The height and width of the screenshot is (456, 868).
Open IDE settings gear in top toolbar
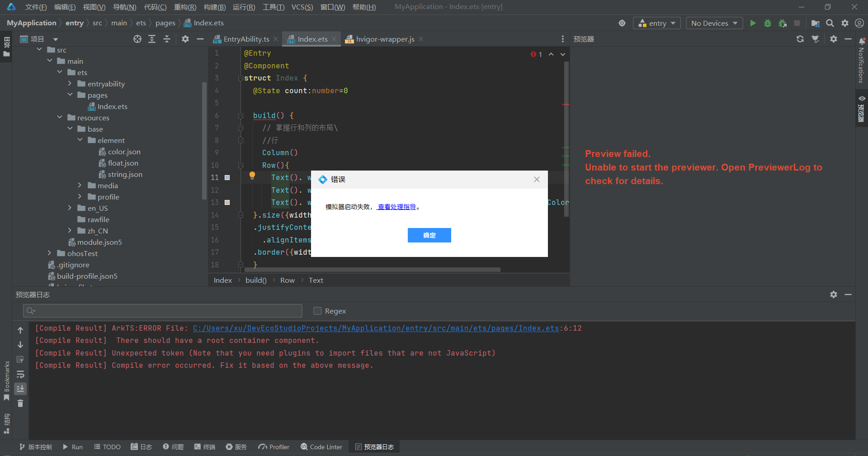click(845, 23)
